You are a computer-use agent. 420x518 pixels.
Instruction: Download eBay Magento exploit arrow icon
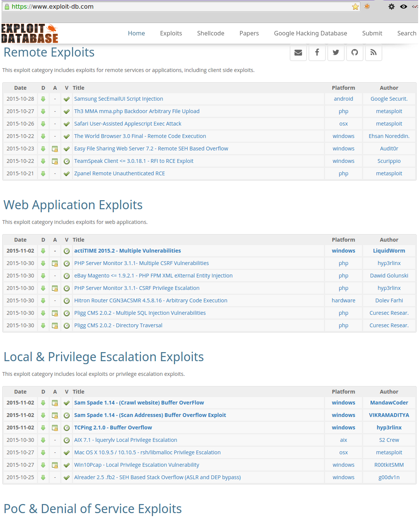43,276
